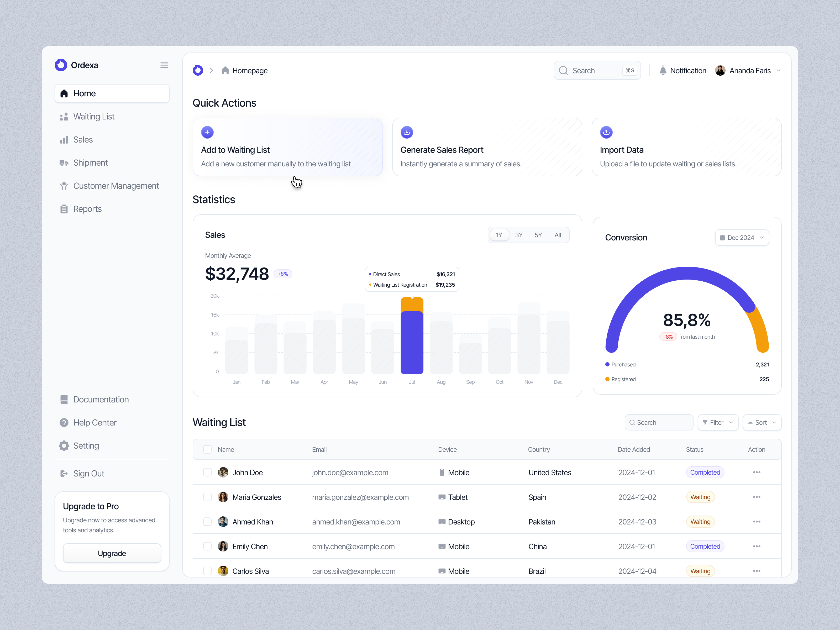Select the All time range tab
Image resolution: width=840 pixels, height=630 pixels.
click(x=558, y=235)
